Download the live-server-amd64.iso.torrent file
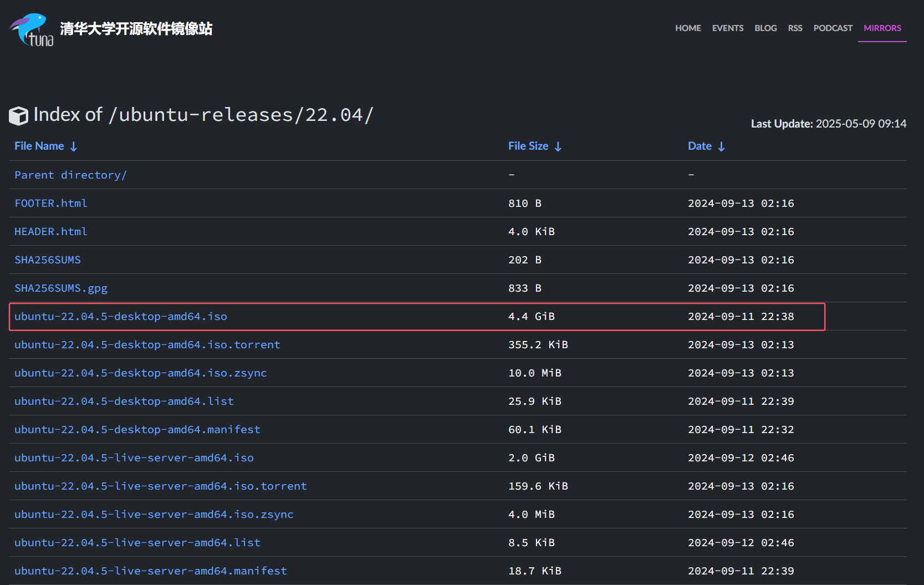Viewport: 924px width, 585px height. pos(161,486)
